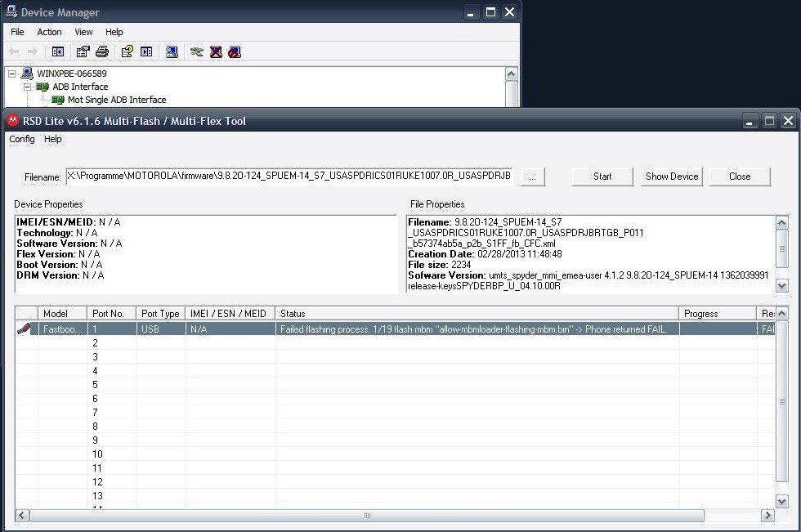Viewport: 801px width, 532px height.
Task: Click port number 5 in the list
Action: (x=95, y=384)
